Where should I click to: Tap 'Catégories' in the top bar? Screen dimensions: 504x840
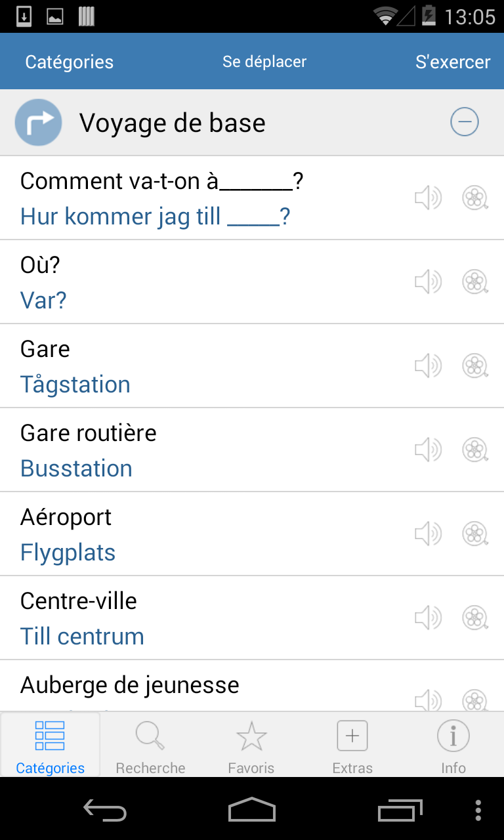pos(70,62)
